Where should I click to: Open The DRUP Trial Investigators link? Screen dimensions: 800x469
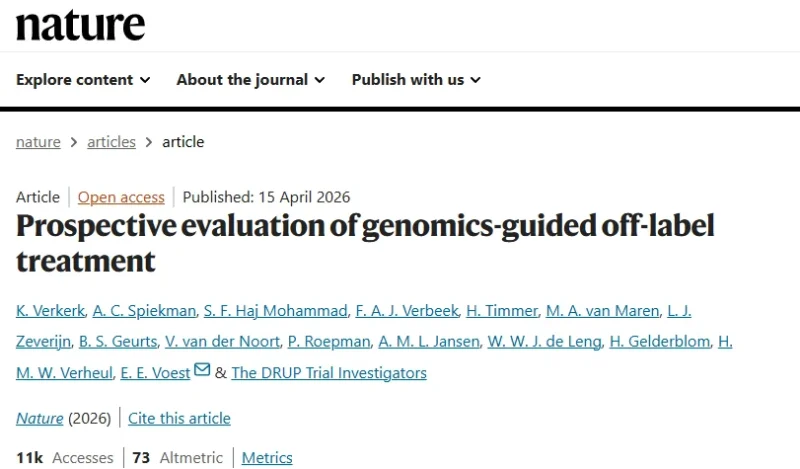coord(328,373)
